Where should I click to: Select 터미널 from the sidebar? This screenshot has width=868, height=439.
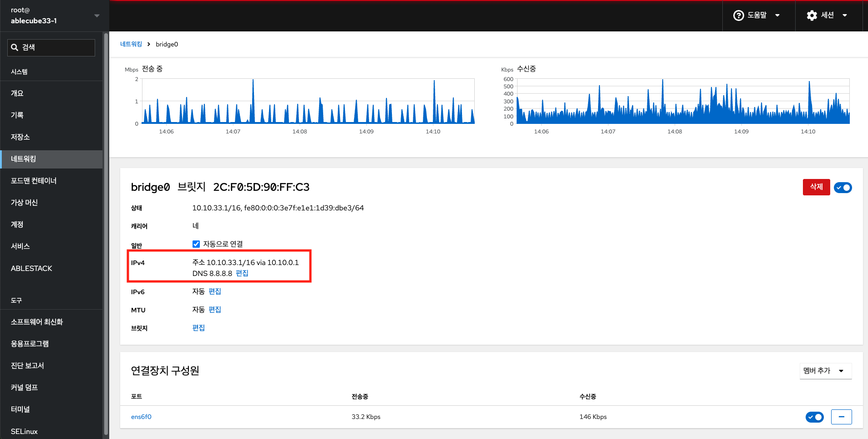pos(20,409)
